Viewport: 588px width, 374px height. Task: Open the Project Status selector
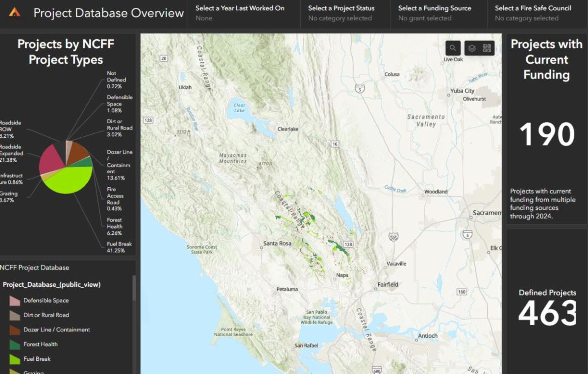coord(341,13)
